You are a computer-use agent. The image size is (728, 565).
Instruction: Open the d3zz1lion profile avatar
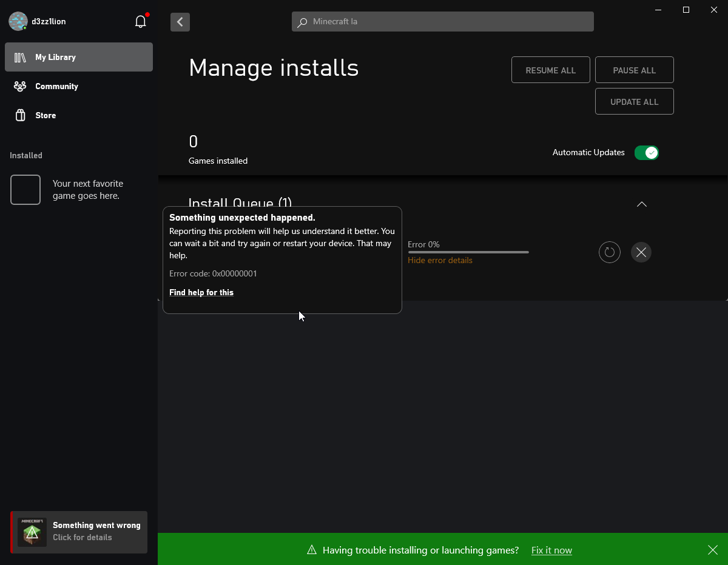pyautogui.click(x=18, y=21)
